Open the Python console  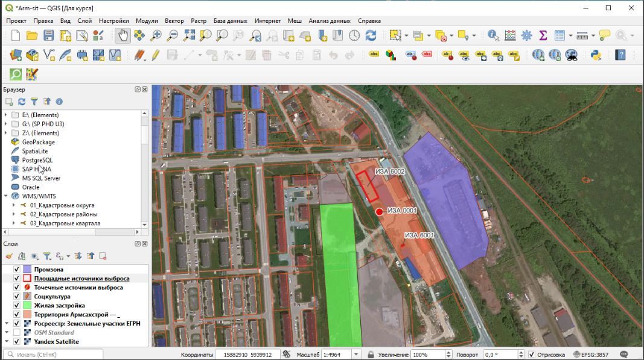pos(596,55)
